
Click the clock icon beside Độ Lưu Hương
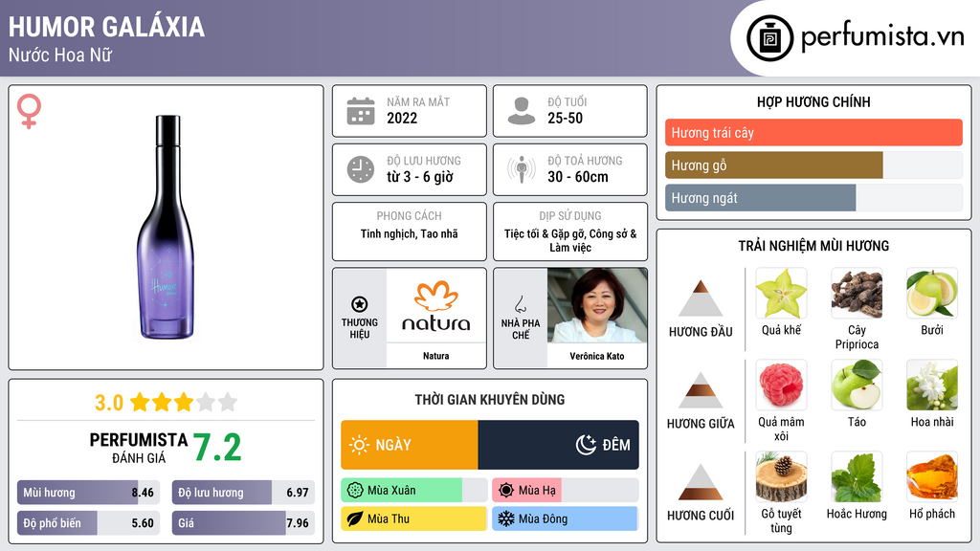click(361, 169)
